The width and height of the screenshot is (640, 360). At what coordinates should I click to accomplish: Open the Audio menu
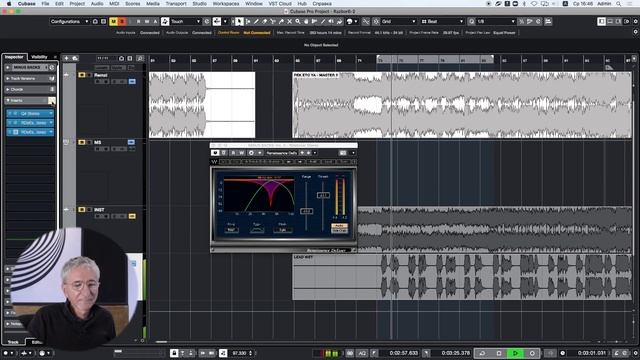(97, 4)
